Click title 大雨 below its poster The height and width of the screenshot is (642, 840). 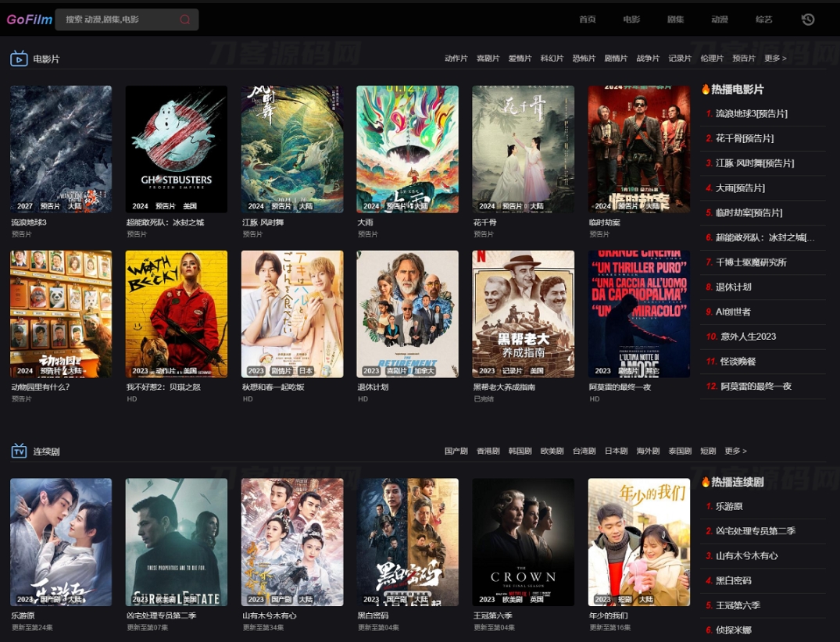[366, 223]
